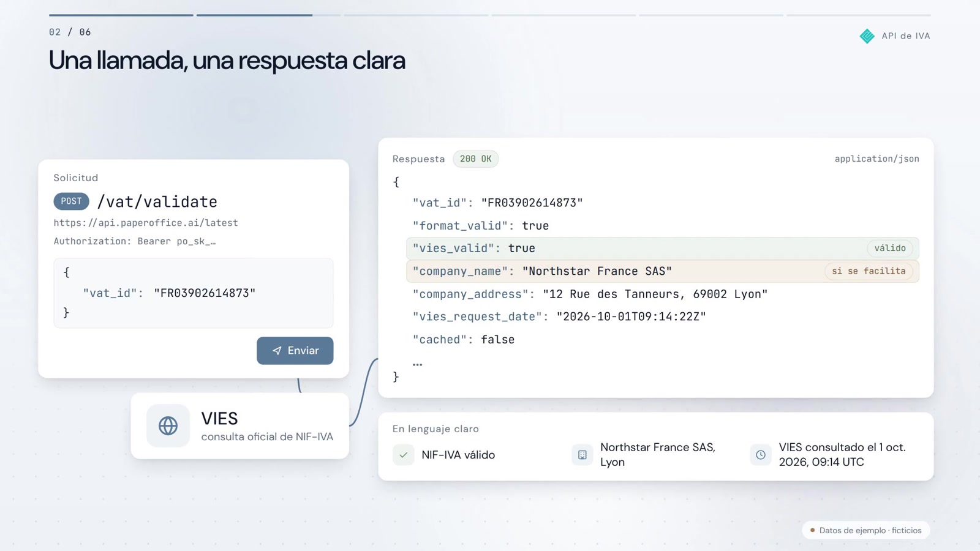Click the Northstar France SAS, Lyon summary text
This screenshot has height=551, width=980.
coord(658,455)
